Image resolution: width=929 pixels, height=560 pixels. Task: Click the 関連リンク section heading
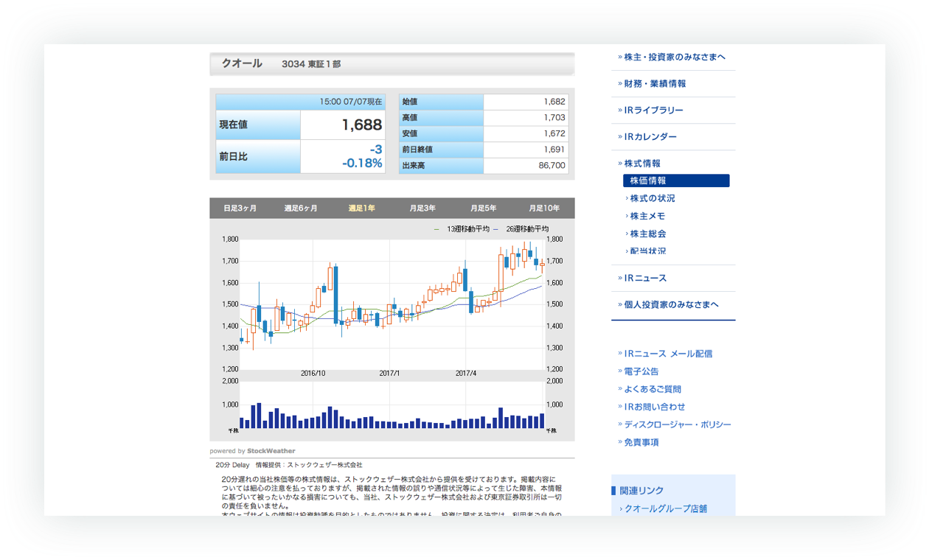(641, 491)
